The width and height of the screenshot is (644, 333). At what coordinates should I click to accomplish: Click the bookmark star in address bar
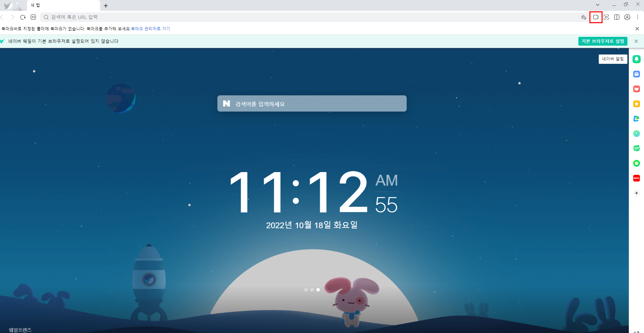pyautogui.click(x=583, y=17)
